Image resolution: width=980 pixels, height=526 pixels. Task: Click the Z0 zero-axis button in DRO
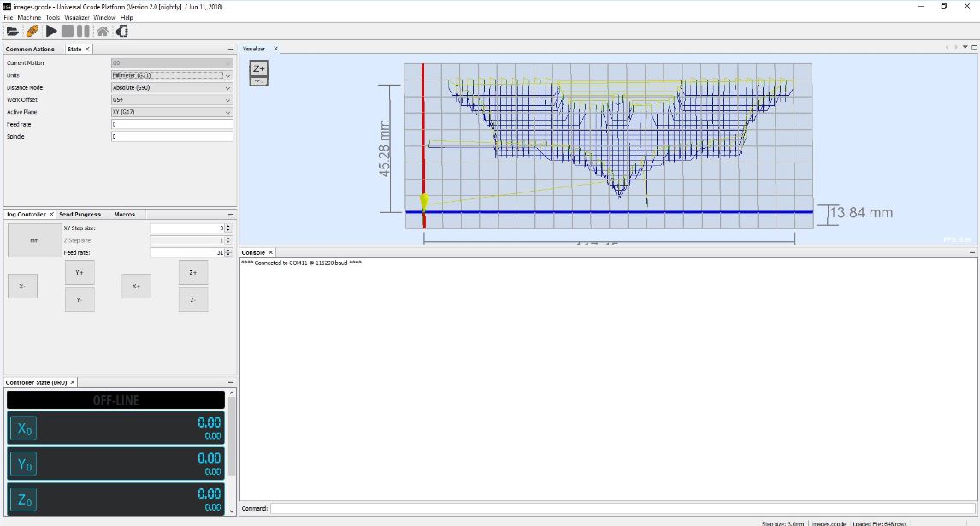(x=23, y=499)
